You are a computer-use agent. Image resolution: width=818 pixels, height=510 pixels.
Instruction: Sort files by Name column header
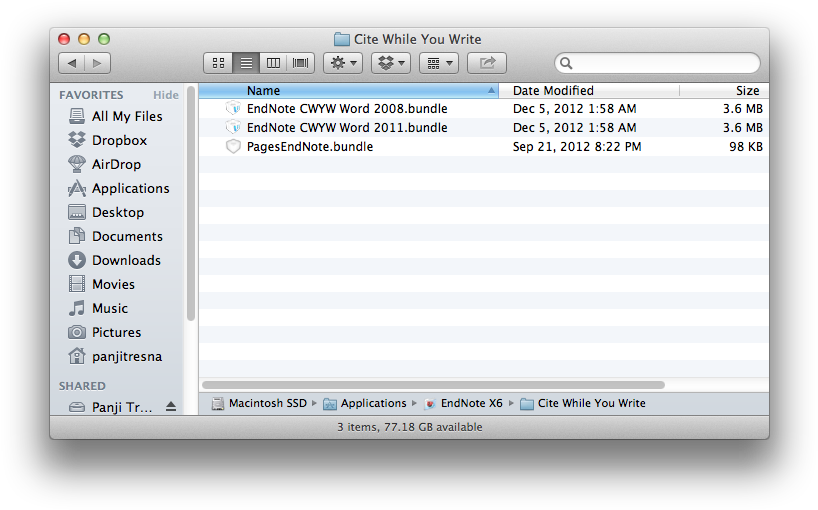coord(348,91)
